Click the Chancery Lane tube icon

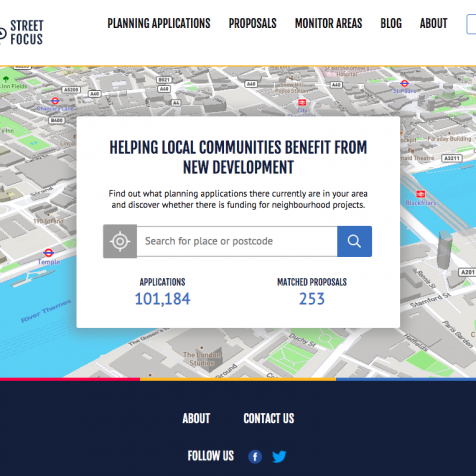click(x=55, y=100)
